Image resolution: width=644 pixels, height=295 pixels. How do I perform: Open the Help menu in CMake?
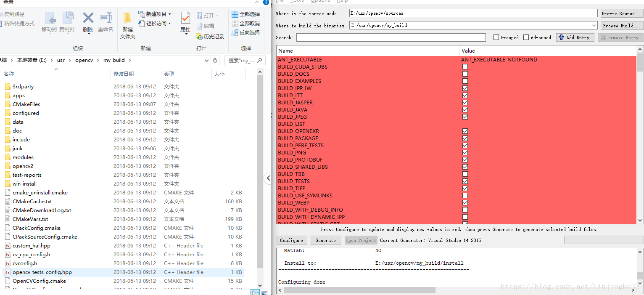(343, 1)
